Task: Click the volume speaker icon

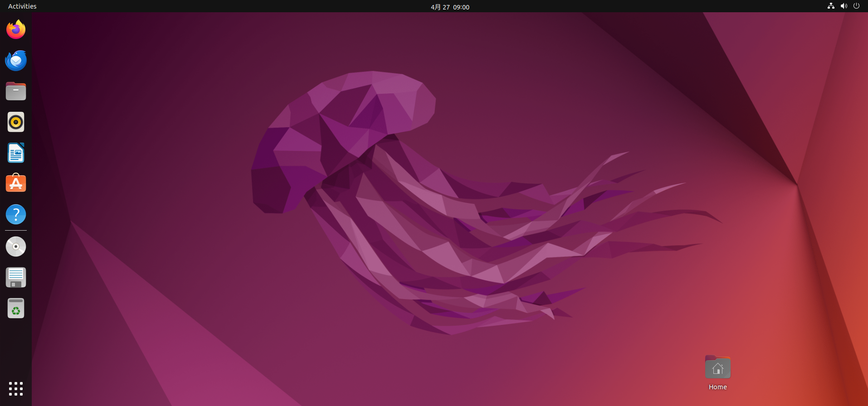Action: [844, 6]
